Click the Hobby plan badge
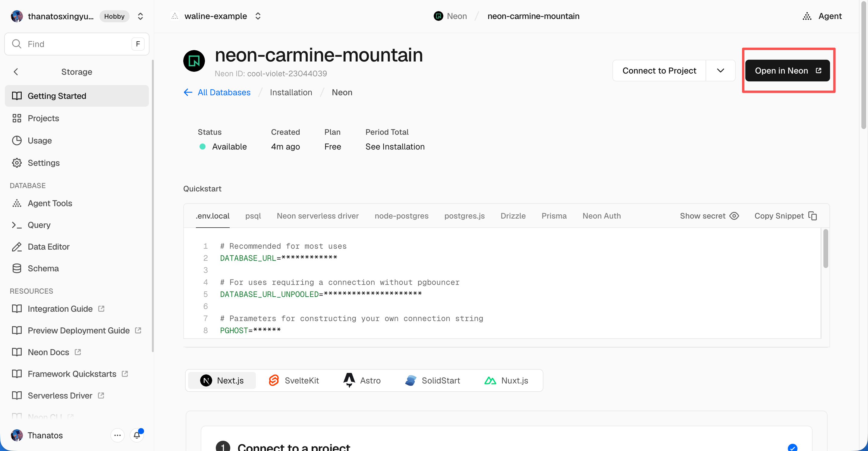The width and height of the screenshot is (868, 451). click(x=114, y=16)
